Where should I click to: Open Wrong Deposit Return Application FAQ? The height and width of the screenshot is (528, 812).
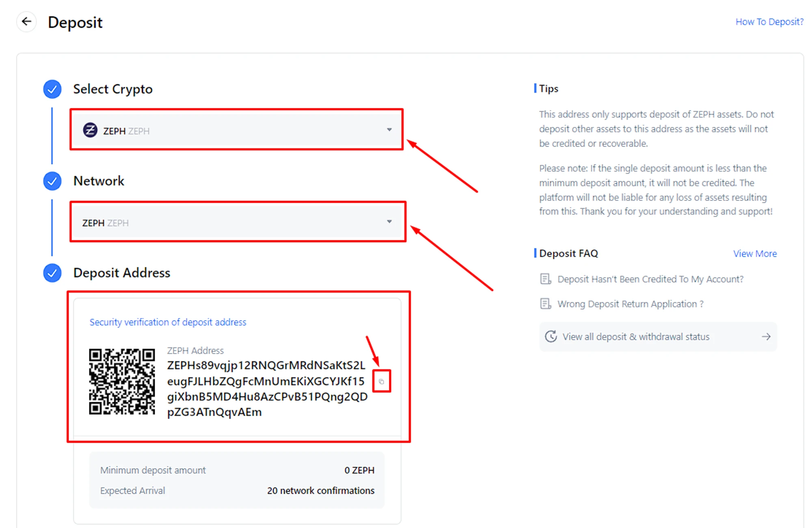630,304
